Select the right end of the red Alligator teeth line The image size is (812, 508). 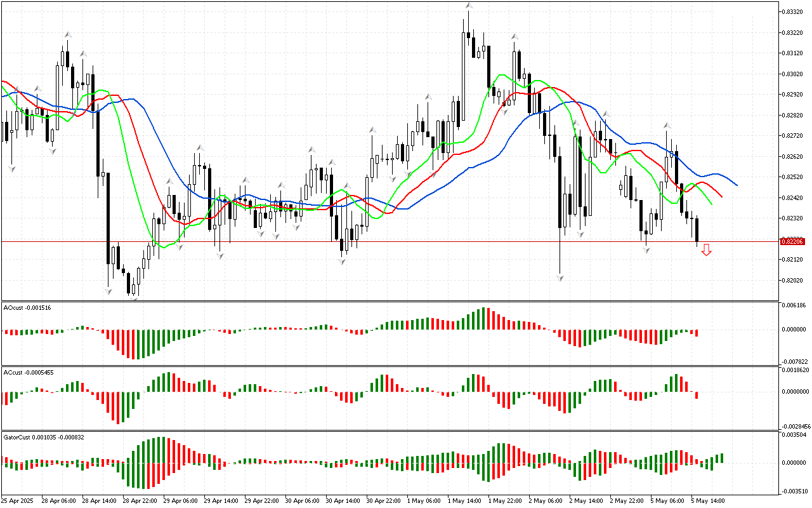pyautogui.click(x=722, y=196)
